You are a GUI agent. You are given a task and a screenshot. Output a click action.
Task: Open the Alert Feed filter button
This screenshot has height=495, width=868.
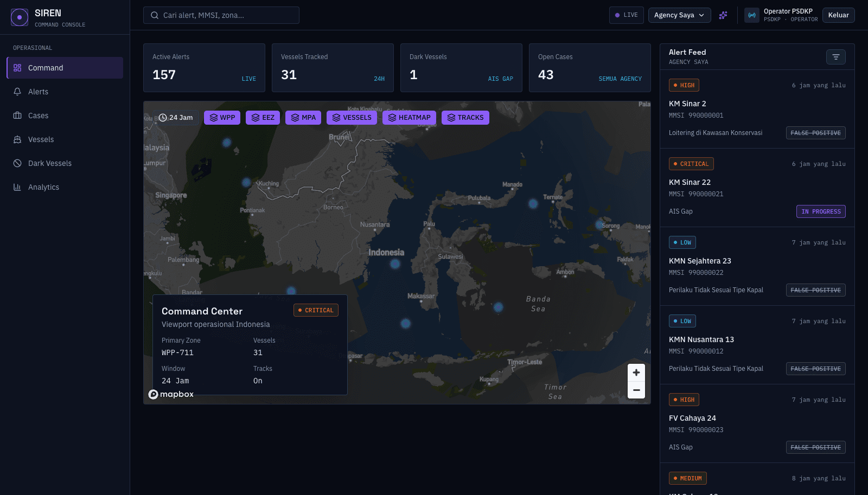click(x=836, y=57)
